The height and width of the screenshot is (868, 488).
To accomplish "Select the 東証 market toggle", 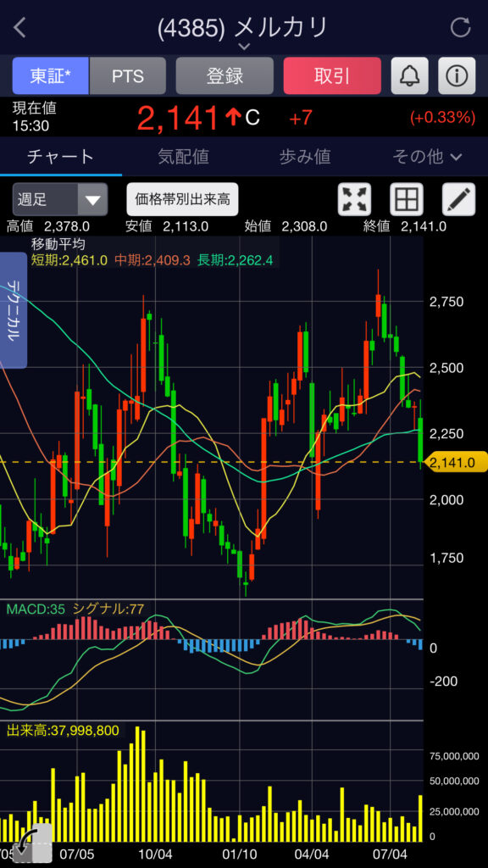I will pos(51,75).
